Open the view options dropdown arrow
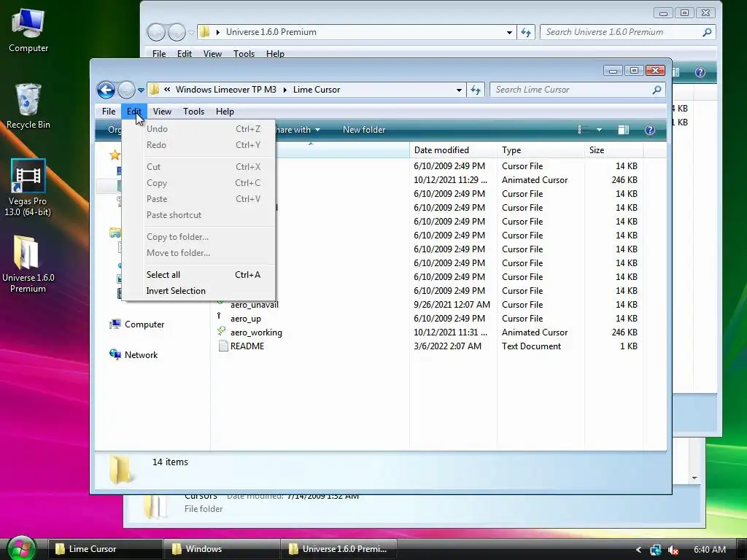This screenshot has height=560, width=747. pos(600,130)
